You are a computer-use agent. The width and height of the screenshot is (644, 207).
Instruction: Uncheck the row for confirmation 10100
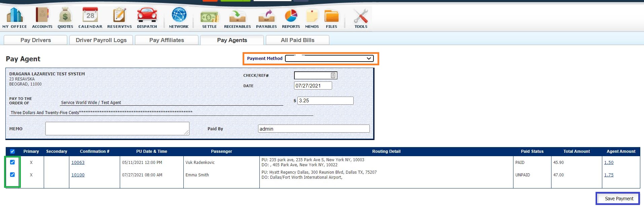pyautogui.click(x=12, y=175)
